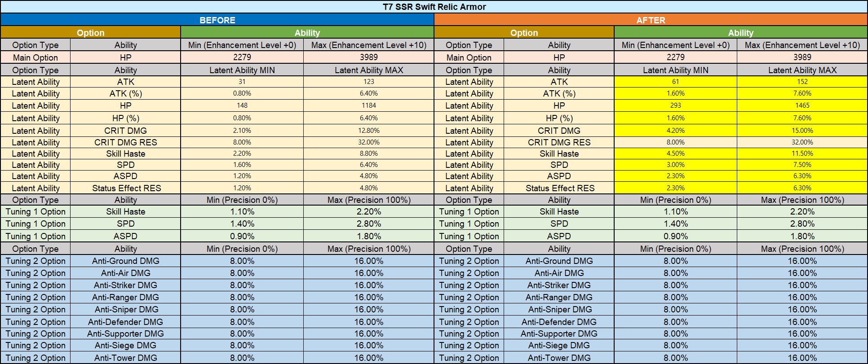Select AFTER Tuning 1 SPD min 1.40%
The height and width of the screenshot is (364, 868).
point(676,224)
